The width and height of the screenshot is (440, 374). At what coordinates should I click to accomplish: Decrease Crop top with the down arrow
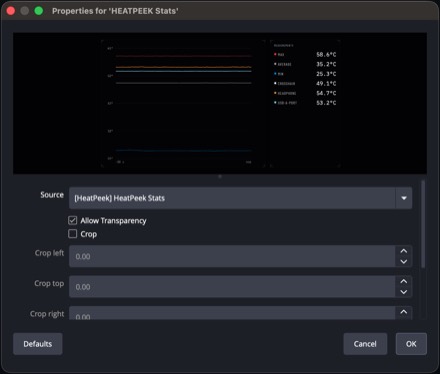tap(404, 292)
